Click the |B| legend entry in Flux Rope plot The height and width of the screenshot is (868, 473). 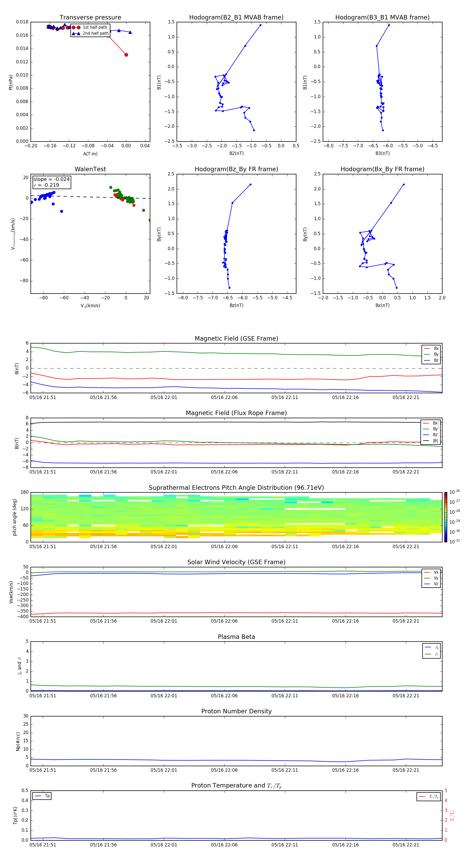[x=431, y=441]
